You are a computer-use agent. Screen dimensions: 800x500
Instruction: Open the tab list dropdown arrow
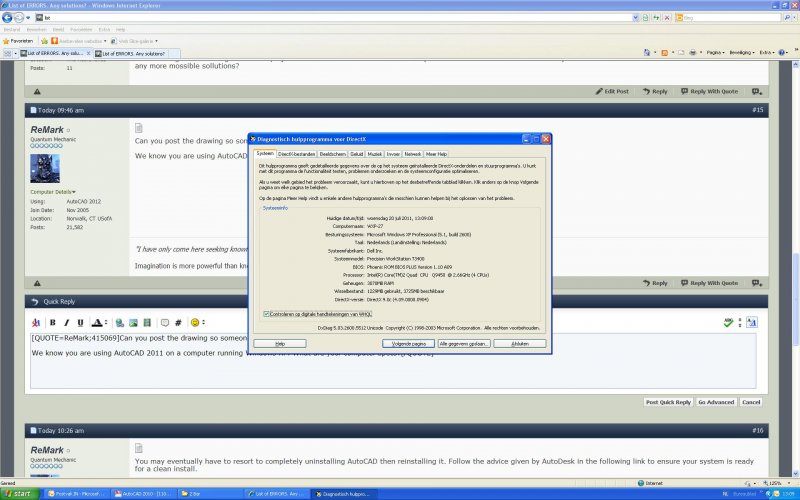click(x=15, y=53)
